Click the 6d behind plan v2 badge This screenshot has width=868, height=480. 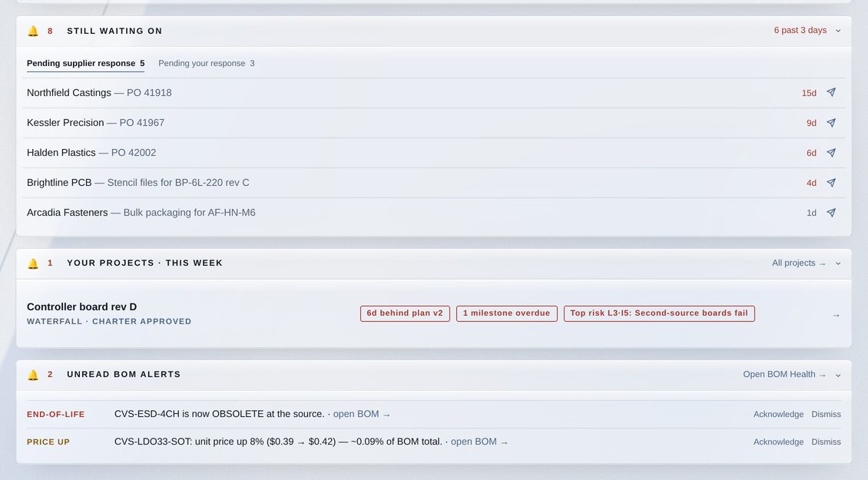405,313
